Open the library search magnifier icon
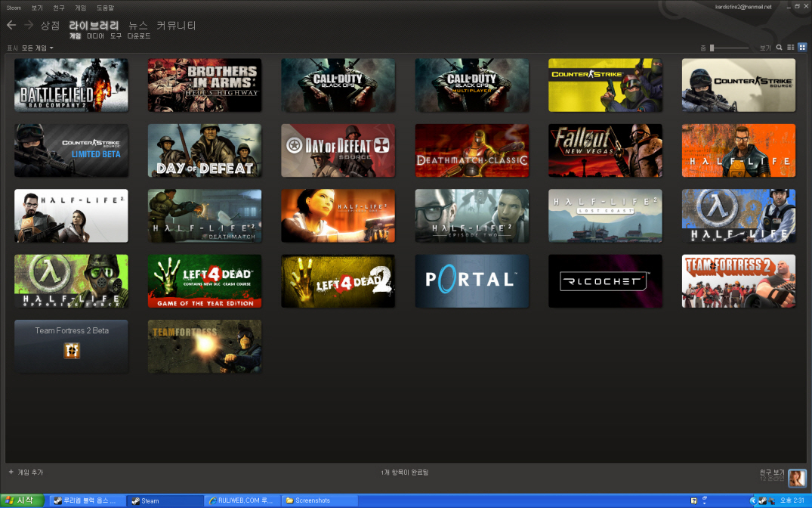The width and height of the screenshot is (812, 508). [x=780, y=47]
